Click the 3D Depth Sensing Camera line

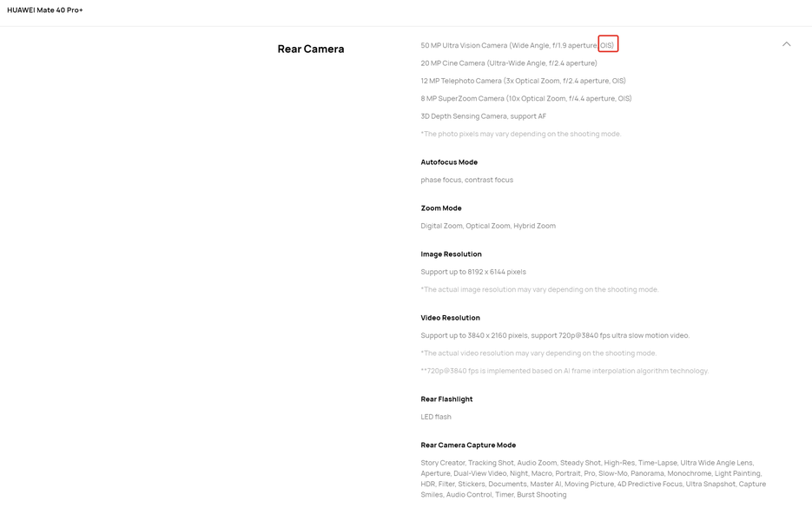(484, 116)
